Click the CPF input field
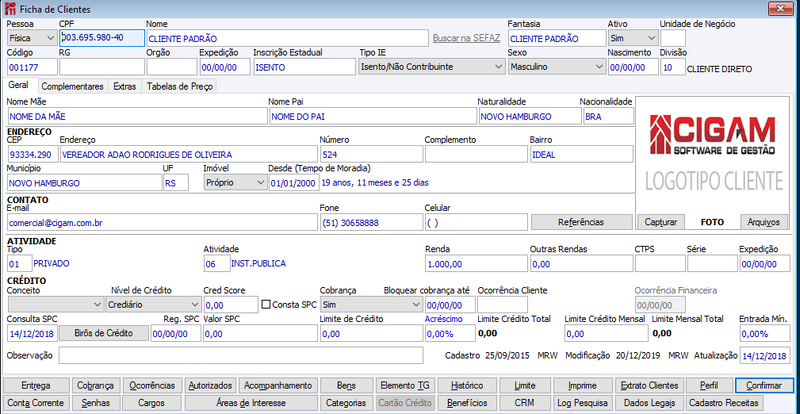 102,38
